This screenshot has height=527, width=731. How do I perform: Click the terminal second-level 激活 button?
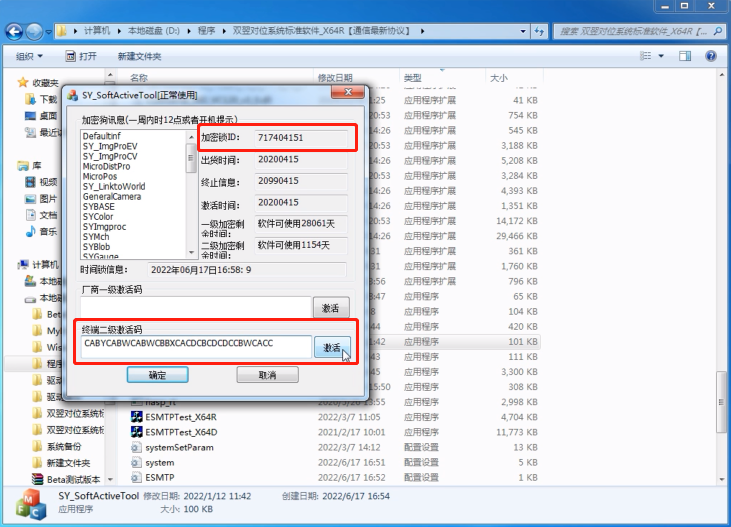point(331,347)
